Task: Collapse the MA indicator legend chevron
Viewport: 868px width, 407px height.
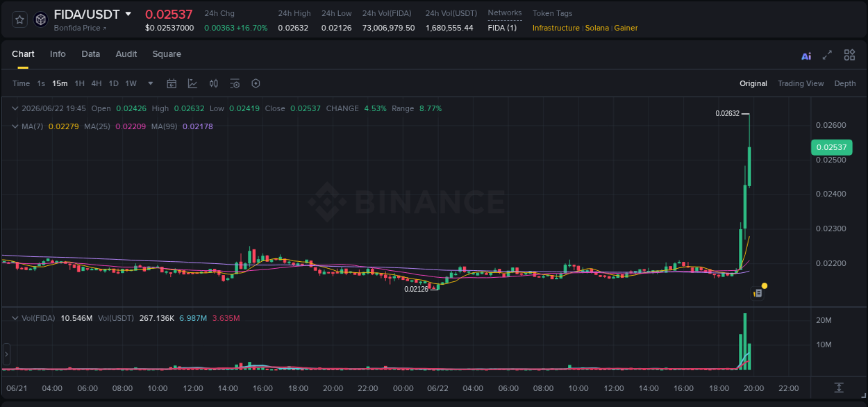Action: [15, 126]
